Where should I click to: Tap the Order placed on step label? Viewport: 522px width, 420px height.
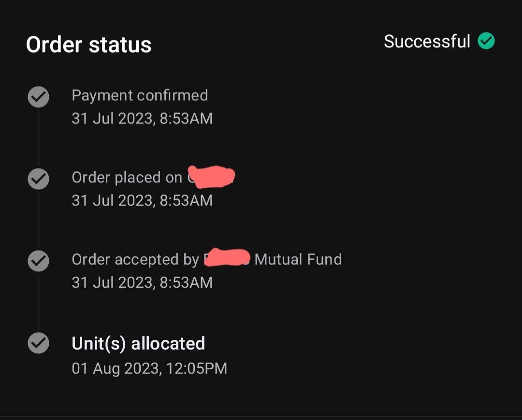click(x=127, y=178)
